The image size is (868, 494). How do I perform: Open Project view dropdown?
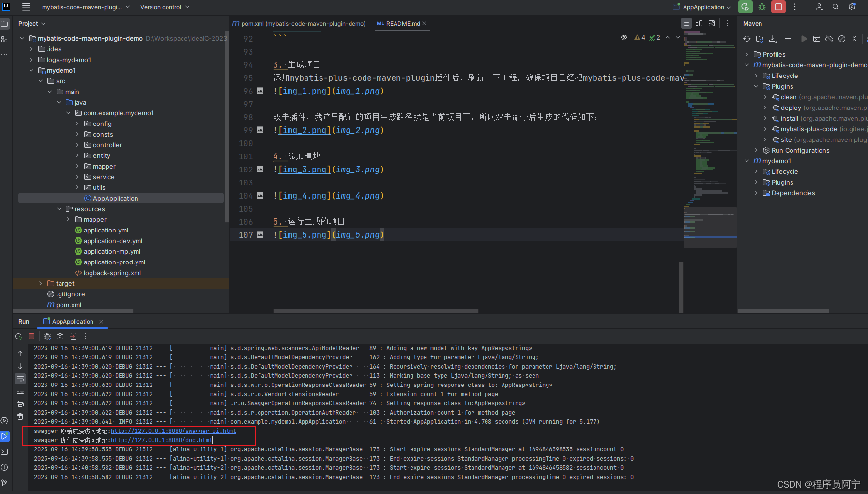[x=31, y=23]
